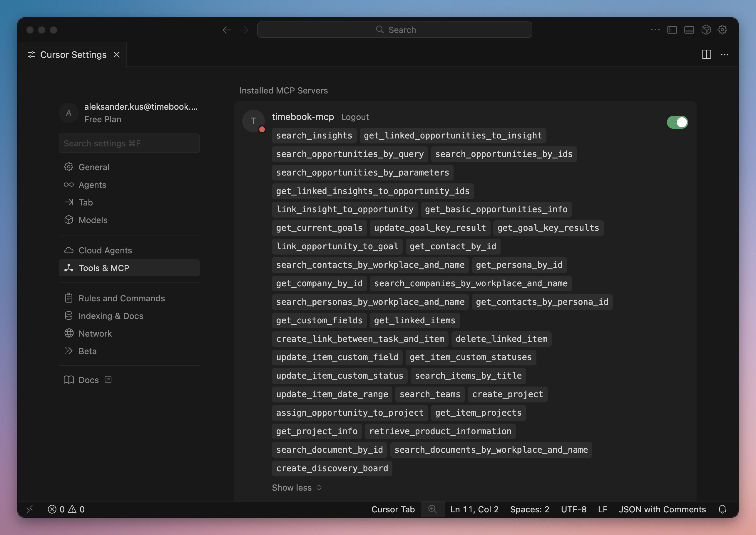
Task: Click Logout next to timebook-mcp
Action: [x=355, y=117]
